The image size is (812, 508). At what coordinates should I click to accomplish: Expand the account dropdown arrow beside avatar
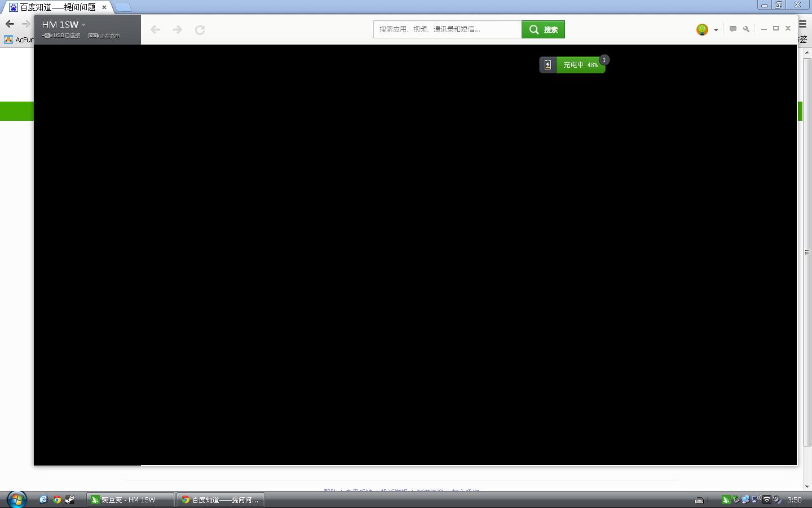click(716, 30)
